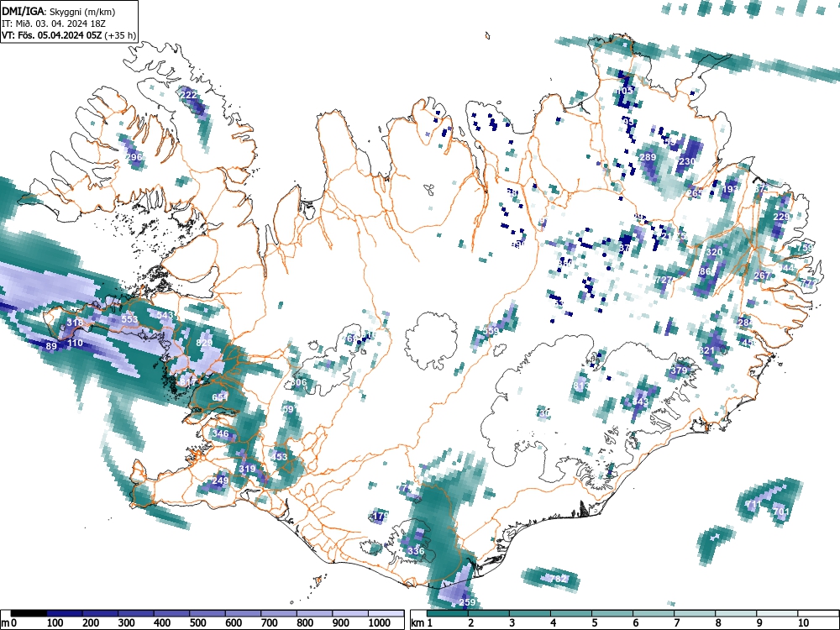Screen dimensions: 840x630
Task: Select the 553 value label
Action: (129, 318)
